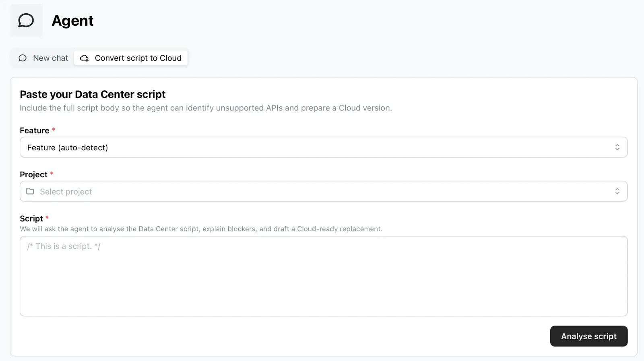Image resolution: width=644 pixels, height=361 pixels.
Task: Open the Select project dropdown
Action: pos(324,191)
